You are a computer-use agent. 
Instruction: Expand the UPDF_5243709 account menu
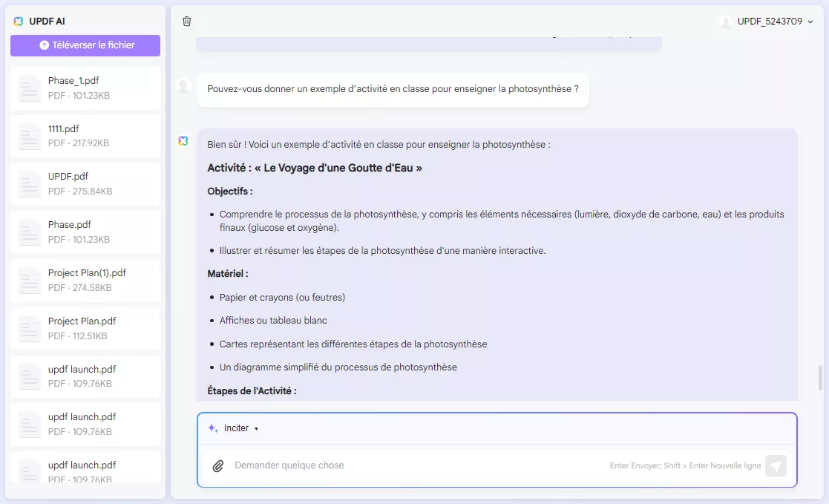coord(810,22)
